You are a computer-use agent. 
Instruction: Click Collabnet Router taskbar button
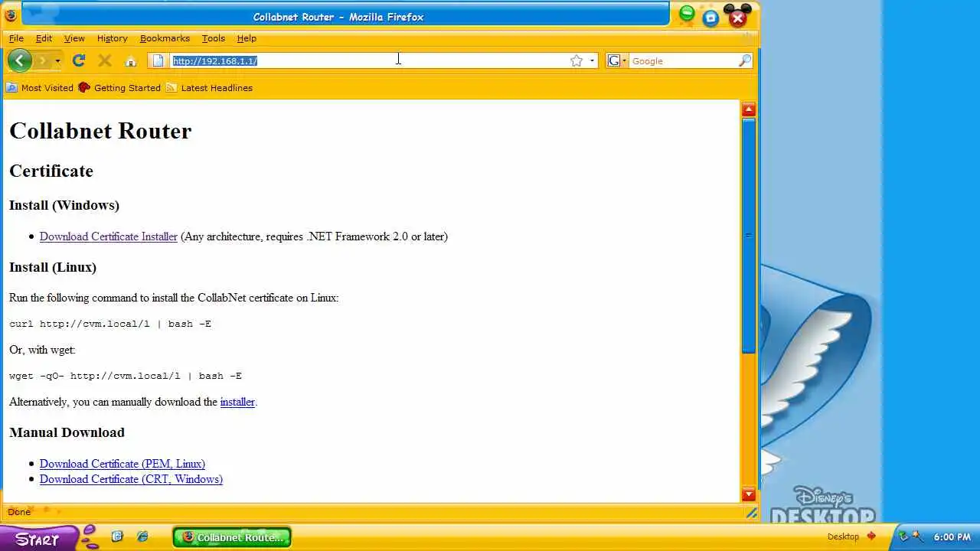coord(232,537)
